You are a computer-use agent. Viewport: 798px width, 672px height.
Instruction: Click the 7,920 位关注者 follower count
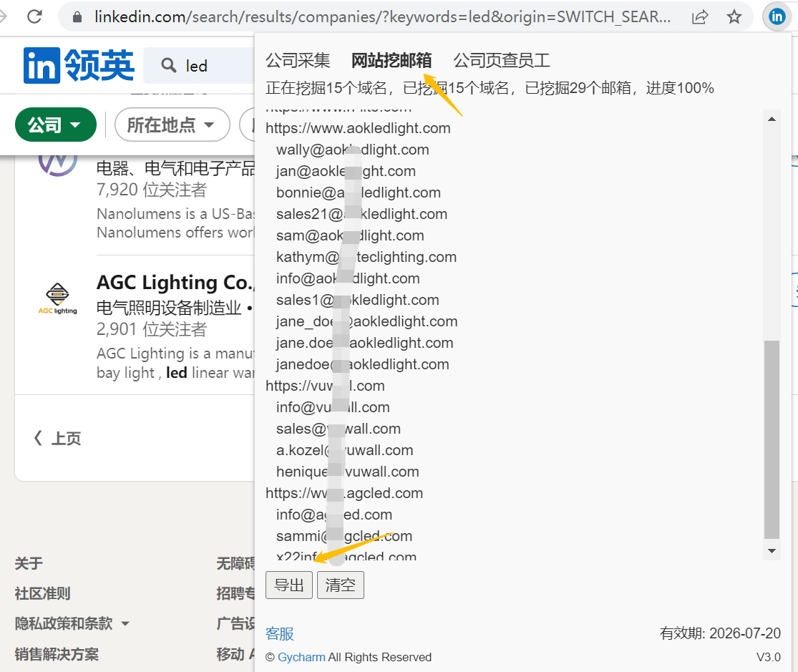[x=152, y=190]
